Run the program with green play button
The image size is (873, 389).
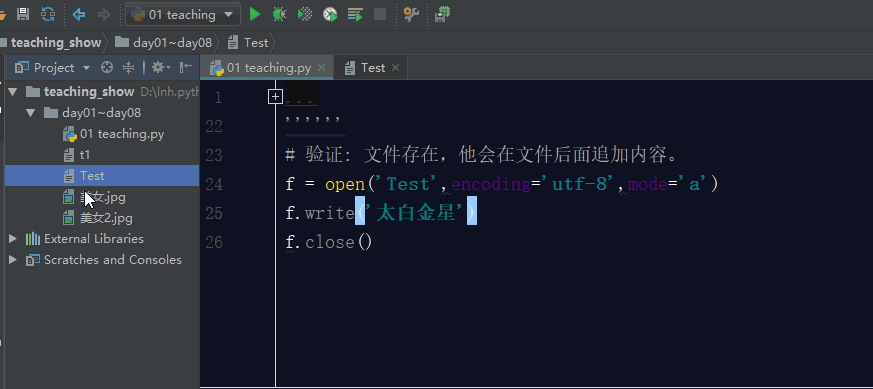tap(255, 14)
